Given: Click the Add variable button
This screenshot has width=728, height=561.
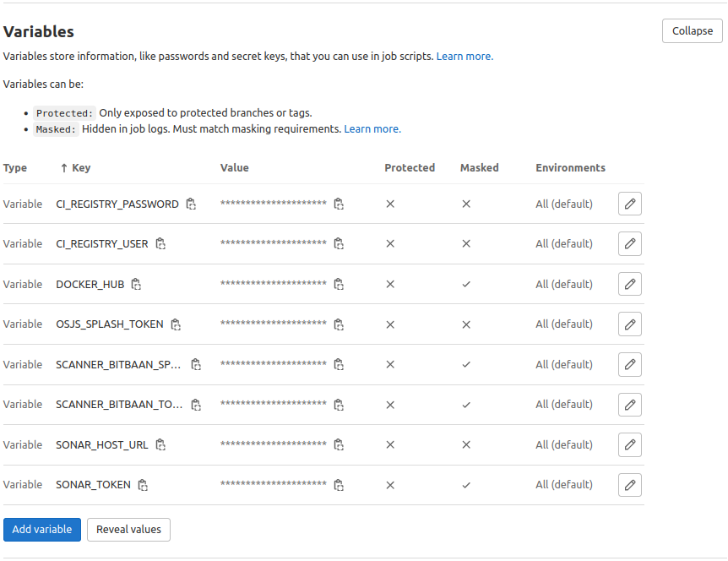Looking at the screenshot, I should click(42, 530).
